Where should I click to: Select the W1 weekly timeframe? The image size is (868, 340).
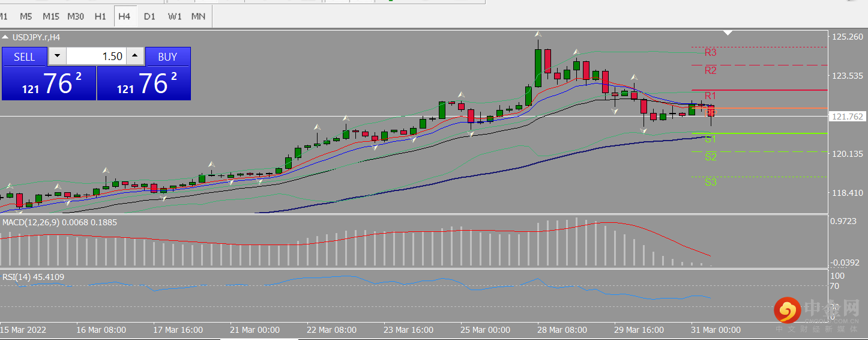coord(175,16)
